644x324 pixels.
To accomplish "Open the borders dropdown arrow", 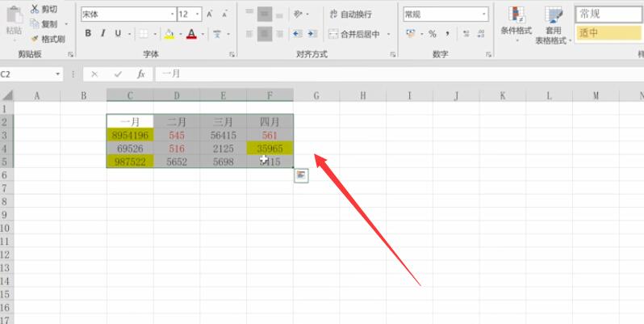I will [154, 34].
